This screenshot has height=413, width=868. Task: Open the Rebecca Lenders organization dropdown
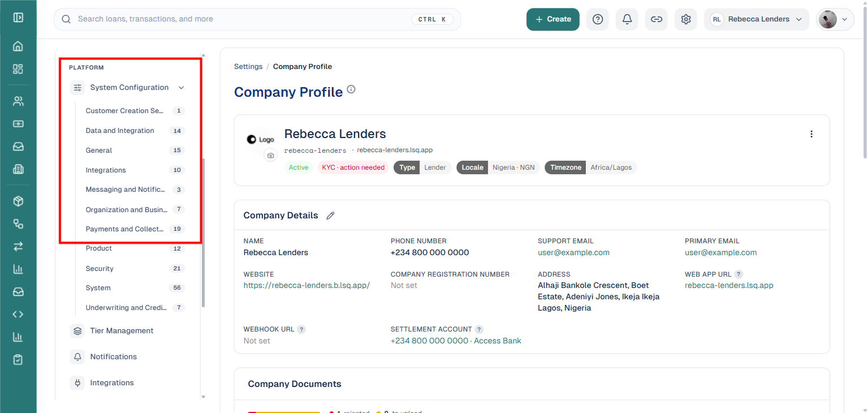757,19
